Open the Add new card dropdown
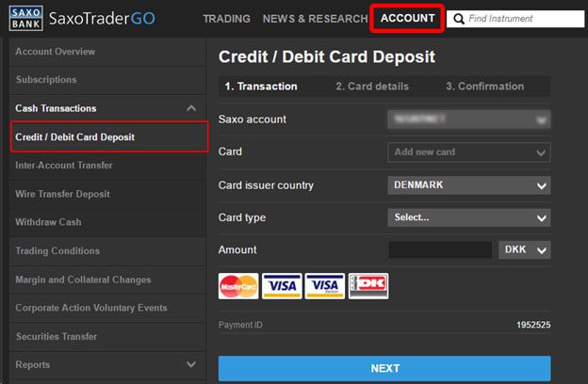Screen dimensions: 588x384 469,152
